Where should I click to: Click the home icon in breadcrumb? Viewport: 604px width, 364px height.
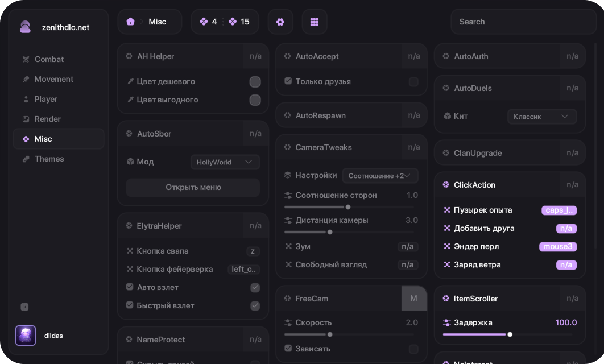[x=130, y=22]
